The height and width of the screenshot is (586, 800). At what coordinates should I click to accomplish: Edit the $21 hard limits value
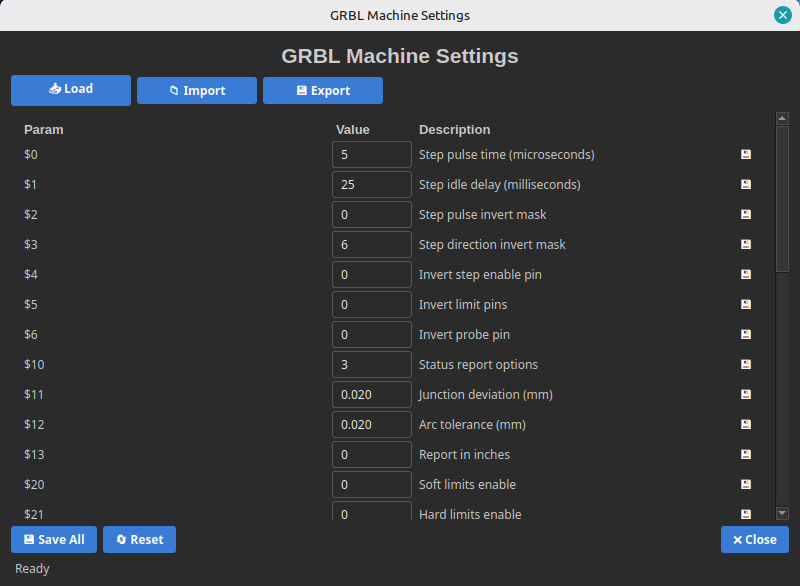point(372,512)
